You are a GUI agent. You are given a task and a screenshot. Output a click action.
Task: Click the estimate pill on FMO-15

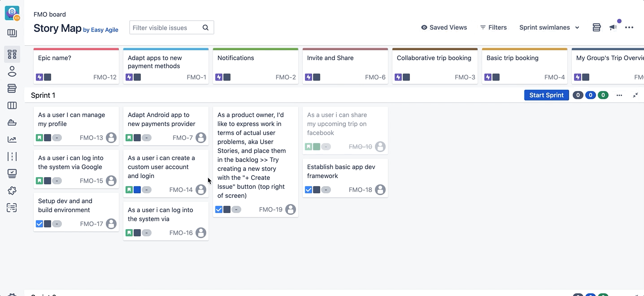point(57,181)
